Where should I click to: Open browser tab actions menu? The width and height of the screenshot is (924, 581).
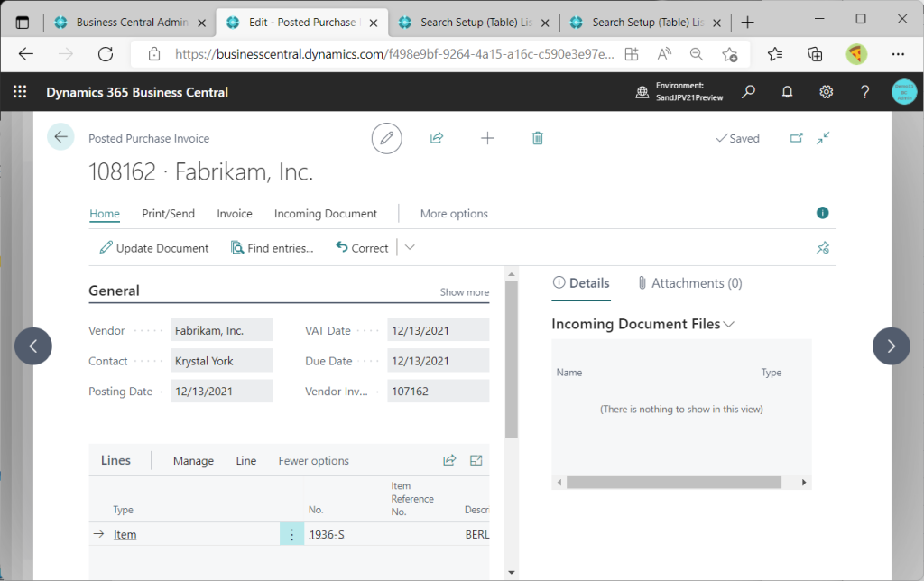coord(23,23)
